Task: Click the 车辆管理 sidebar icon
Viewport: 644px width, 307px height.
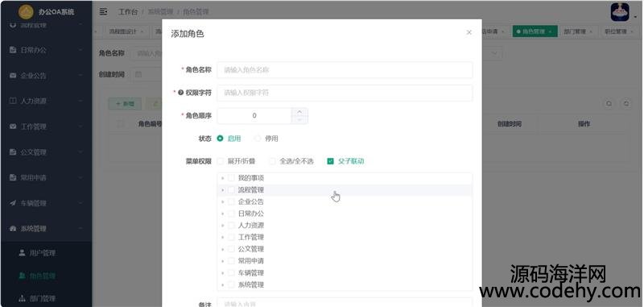Action: coord(13,203)
